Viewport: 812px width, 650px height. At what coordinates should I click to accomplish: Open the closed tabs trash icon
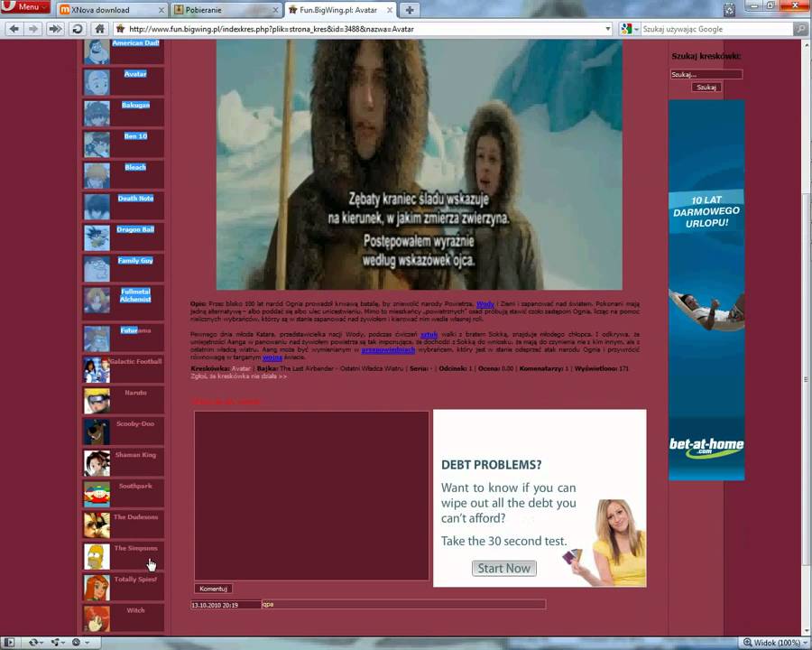click(729, 10)
